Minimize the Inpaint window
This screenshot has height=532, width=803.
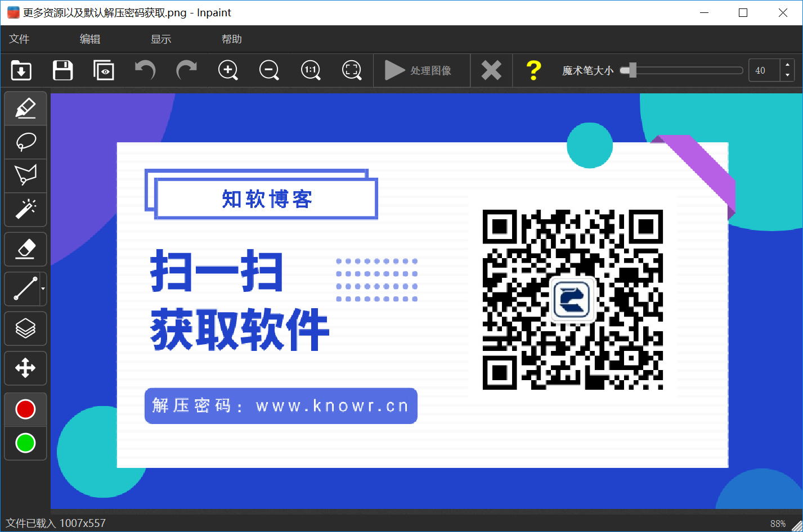(703, 12)
